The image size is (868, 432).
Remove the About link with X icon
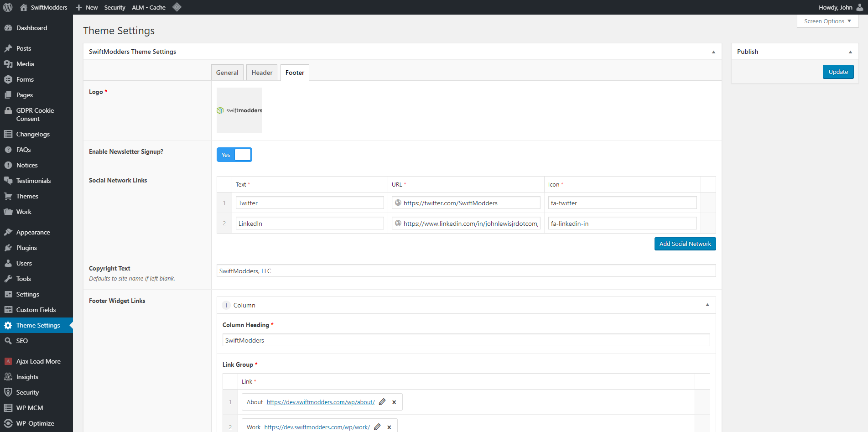pos(394,402)
